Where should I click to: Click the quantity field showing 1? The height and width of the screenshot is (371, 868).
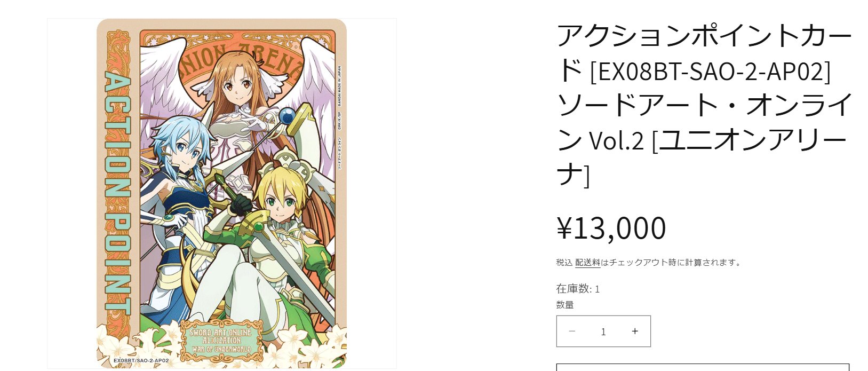click(x=603, y=331)
